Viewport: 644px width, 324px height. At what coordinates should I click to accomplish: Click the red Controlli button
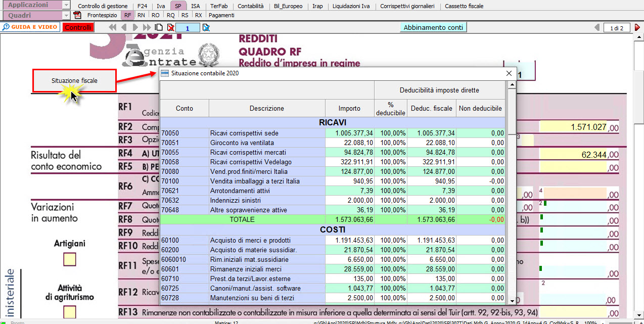78,27
